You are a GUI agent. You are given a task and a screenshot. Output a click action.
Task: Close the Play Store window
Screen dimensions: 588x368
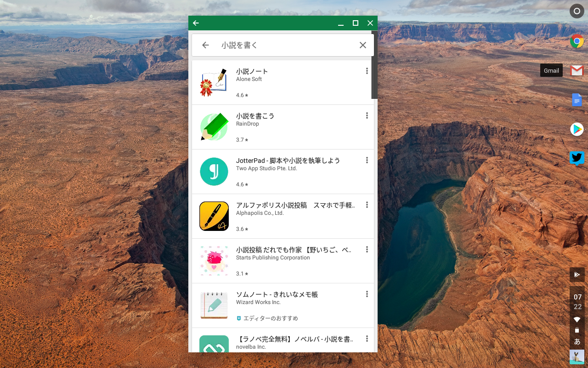370,23
